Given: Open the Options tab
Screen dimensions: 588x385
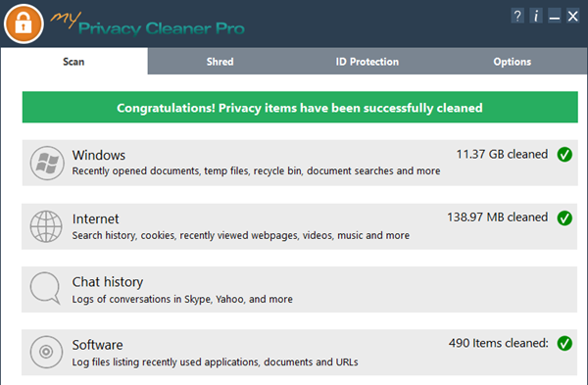Looking at the screenshot, I should click(513, 61).
